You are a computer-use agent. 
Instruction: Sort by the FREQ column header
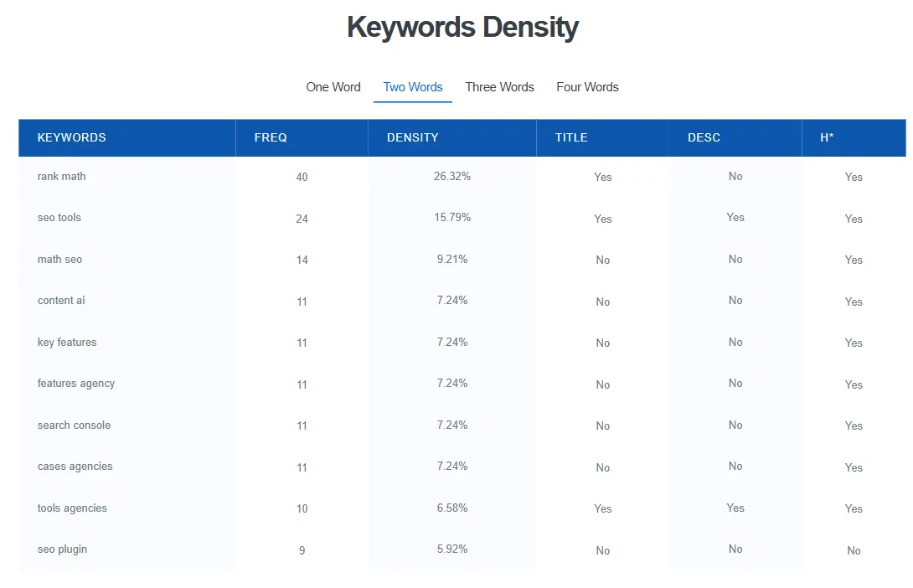270,137
